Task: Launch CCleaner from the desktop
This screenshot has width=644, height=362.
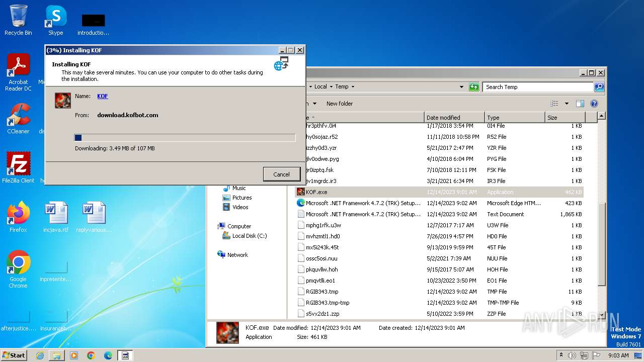Action: [18, 119]
